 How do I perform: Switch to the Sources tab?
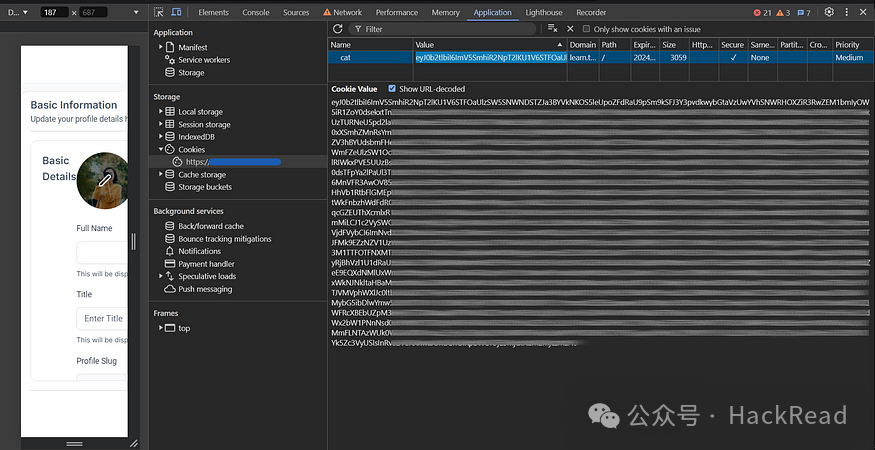tap(296, 12)
